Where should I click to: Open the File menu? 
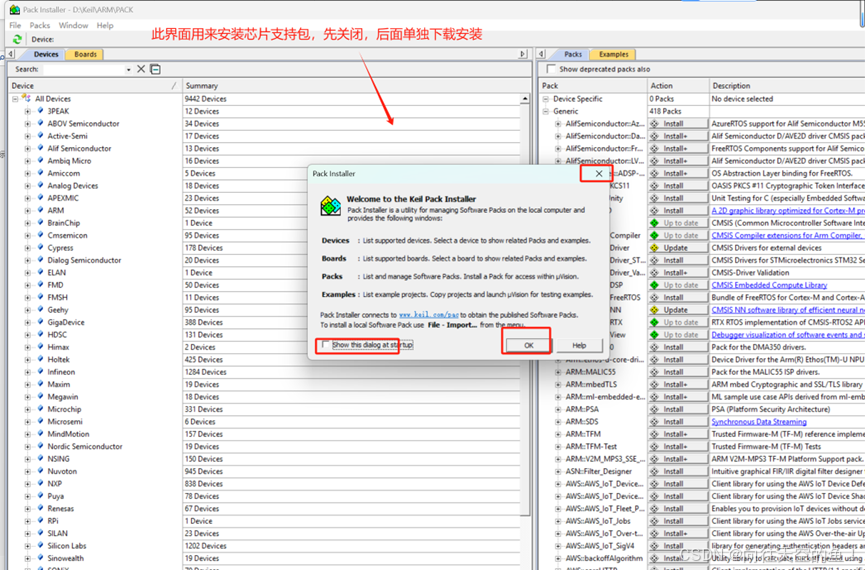point(15,25)
